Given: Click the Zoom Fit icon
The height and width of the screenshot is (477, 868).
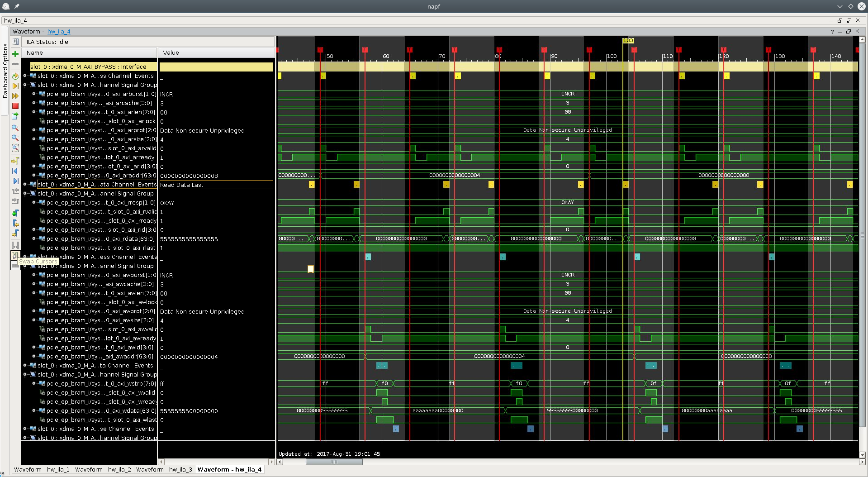Looking at the screenshot, I should (15, 148).
